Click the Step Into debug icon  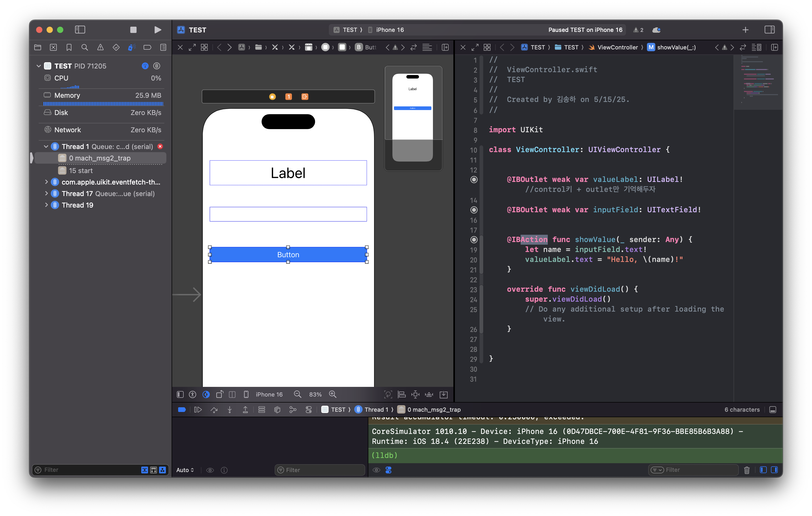click(230, 410)
